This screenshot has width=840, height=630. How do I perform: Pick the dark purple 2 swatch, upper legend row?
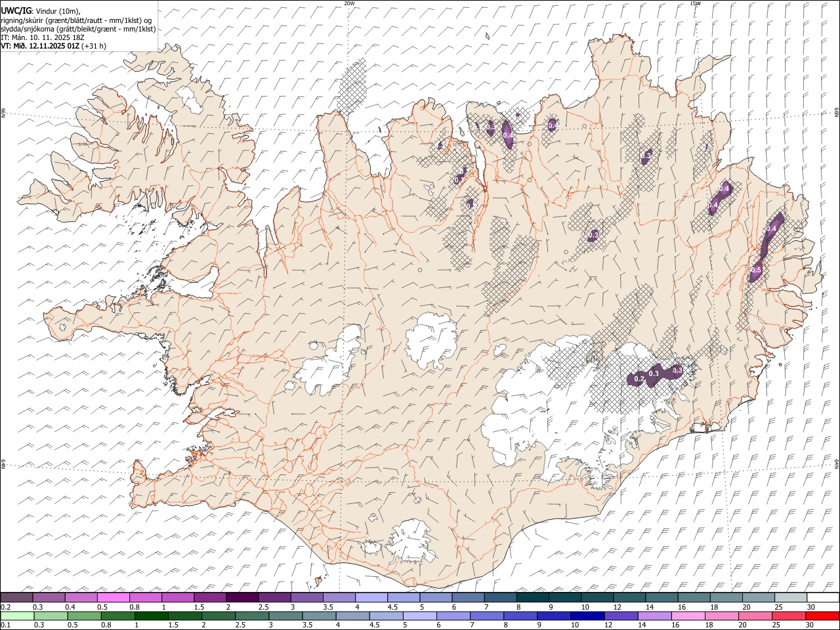click(242, 598)
